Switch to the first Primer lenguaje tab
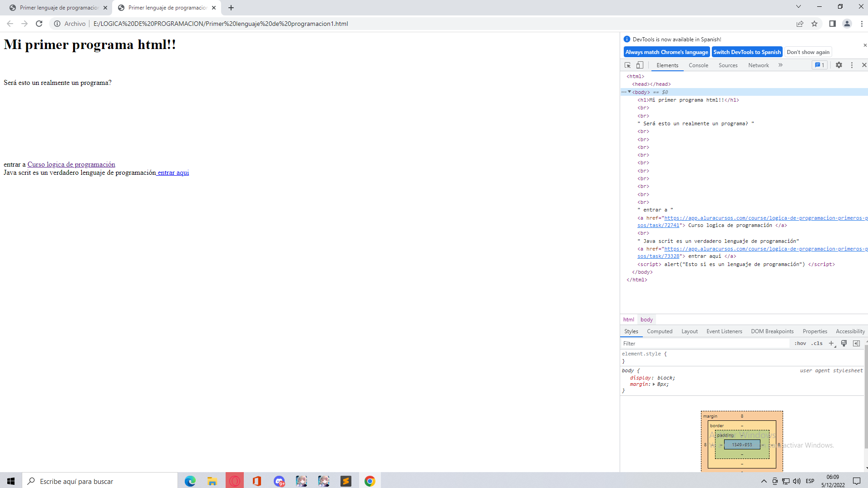The height and width of the screenshot is (488, 868). pyautogui.click(x=59, y=8)
